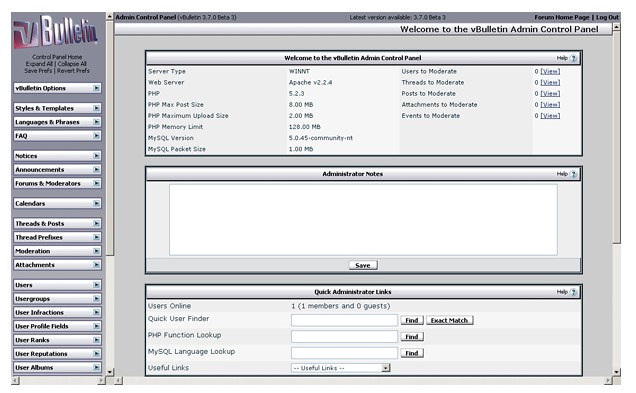Go to Control Panel Home

point(57,57)
